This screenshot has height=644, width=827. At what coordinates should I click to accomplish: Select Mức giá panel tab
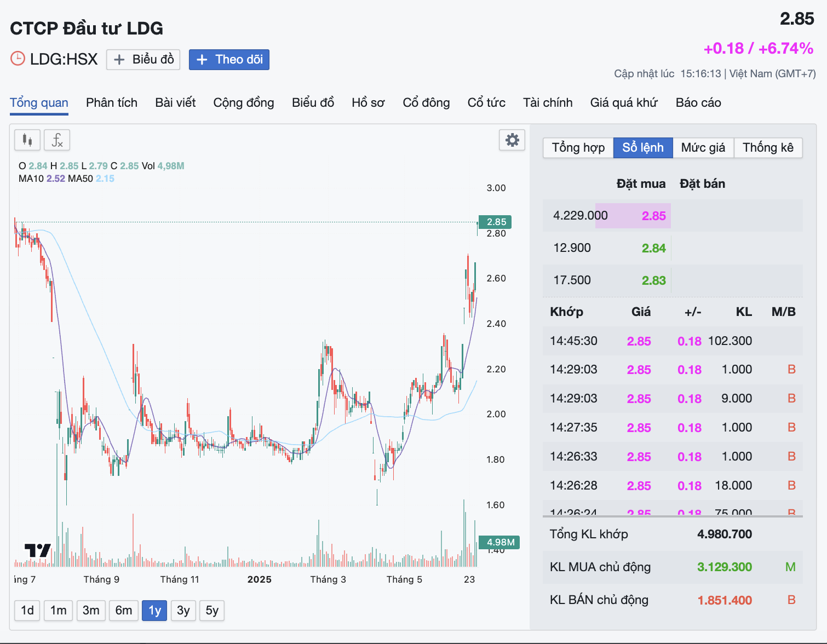tap(703, 148)
